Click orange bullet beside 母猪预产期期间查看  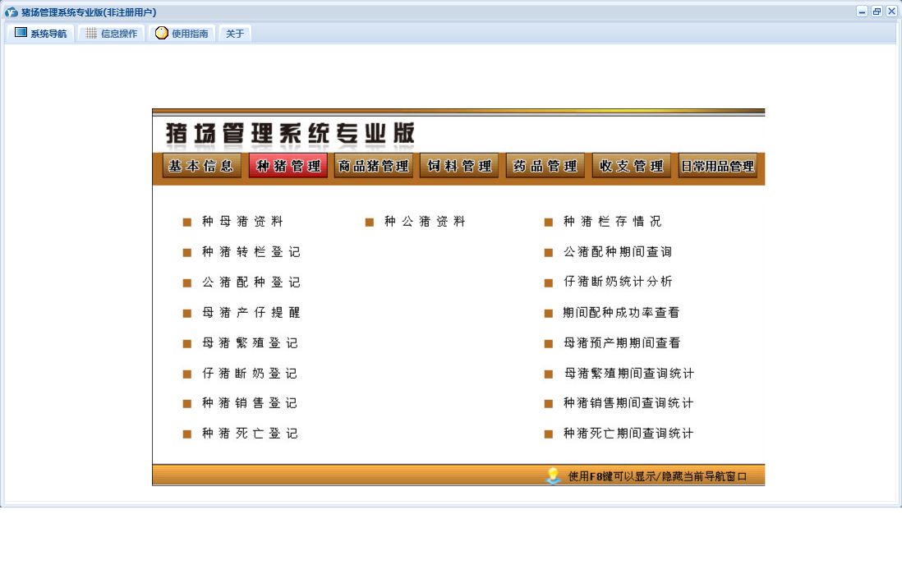pos(548,344)
